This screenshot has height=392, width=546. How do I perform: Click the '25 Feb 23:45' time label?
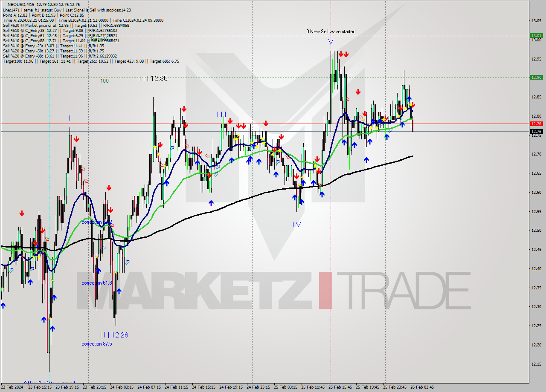pos(395,387)
